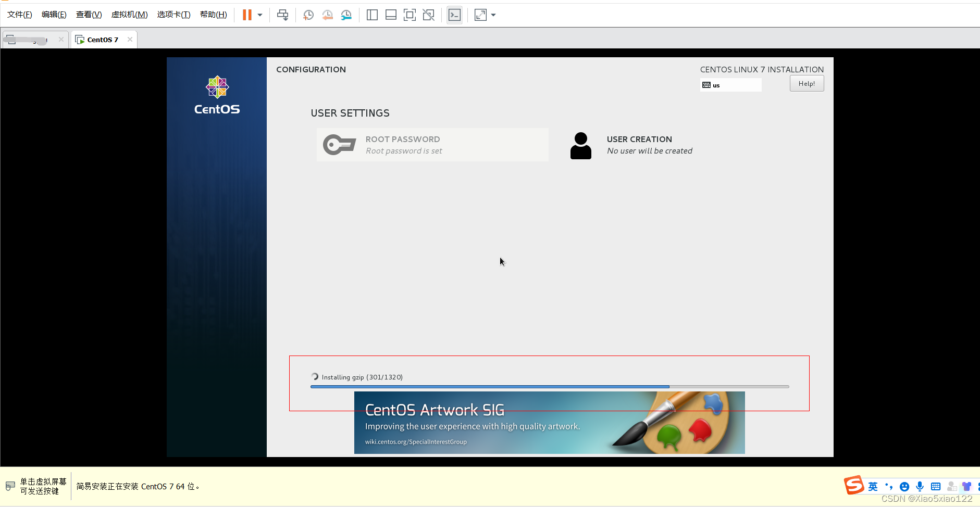Click the CONFIGURATION heading text
Viewport: 980px width, 507px height.
click(x=311, y=70)
